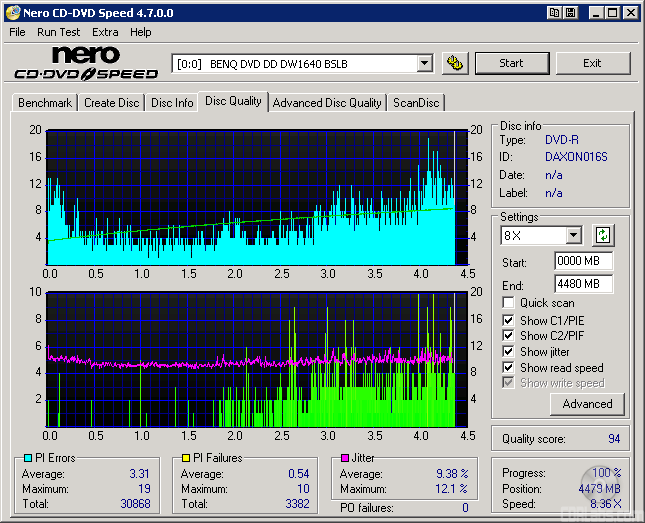Click the yellow PI Failures legend square

tap(185, 458)
